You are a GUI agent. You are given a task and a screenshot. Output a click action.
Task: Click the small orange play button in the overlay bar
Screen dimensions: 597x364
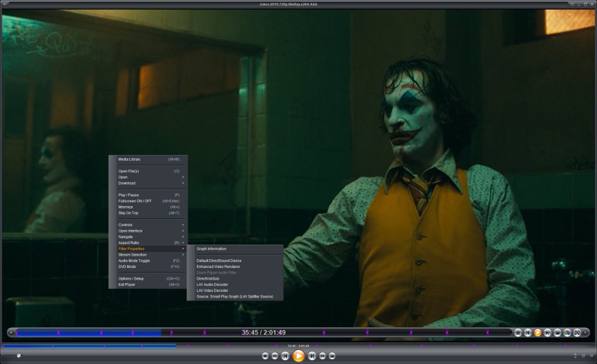(538, 333)
